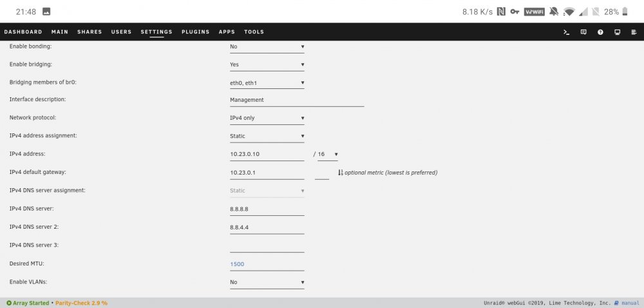The image size is (644, 308).
Task: Open the manual link in footer
Action: tap(630, 303)
